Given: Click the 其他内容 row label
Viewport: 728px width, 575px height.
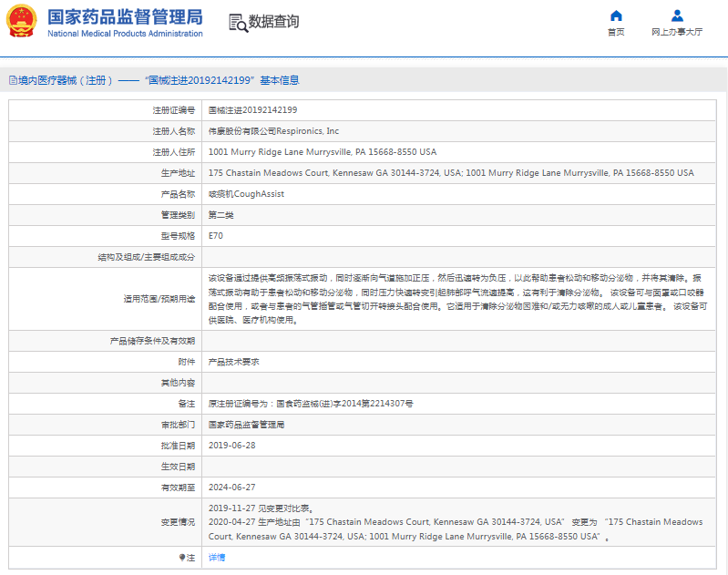Looking at the screenshot, I should tap(178, 383).
